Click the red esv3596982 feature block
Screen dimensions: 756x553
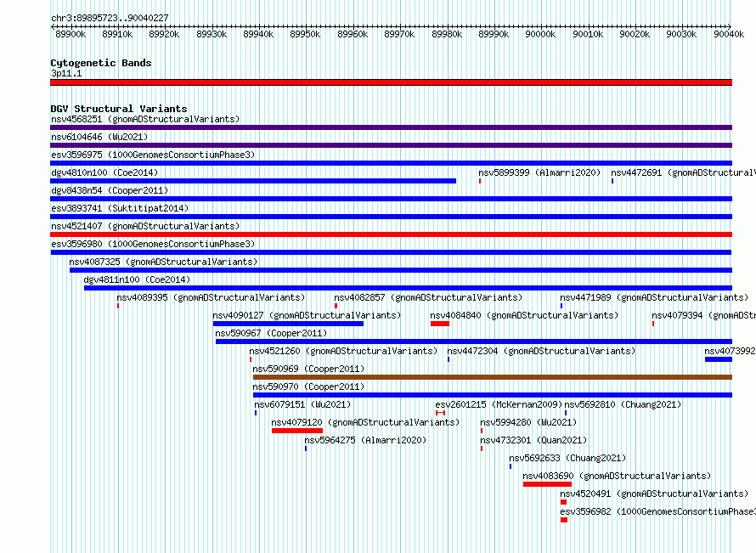(564, 520)
